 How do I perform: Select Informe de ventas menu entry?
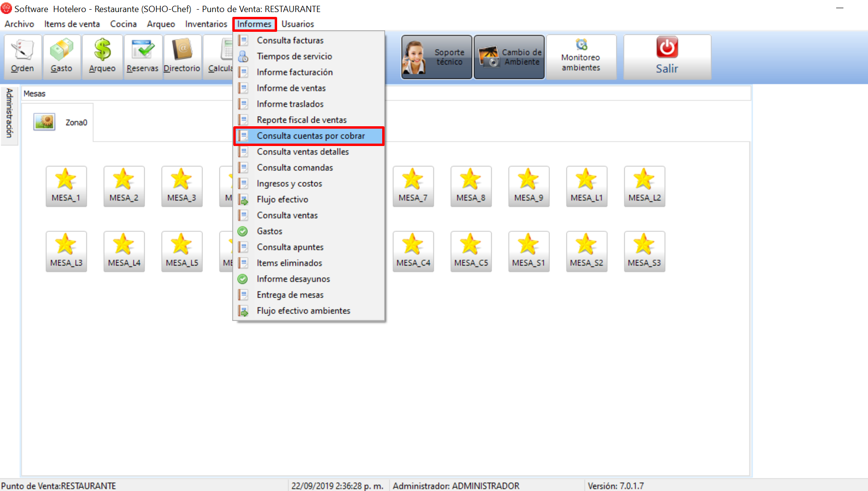tap(291, 88)
